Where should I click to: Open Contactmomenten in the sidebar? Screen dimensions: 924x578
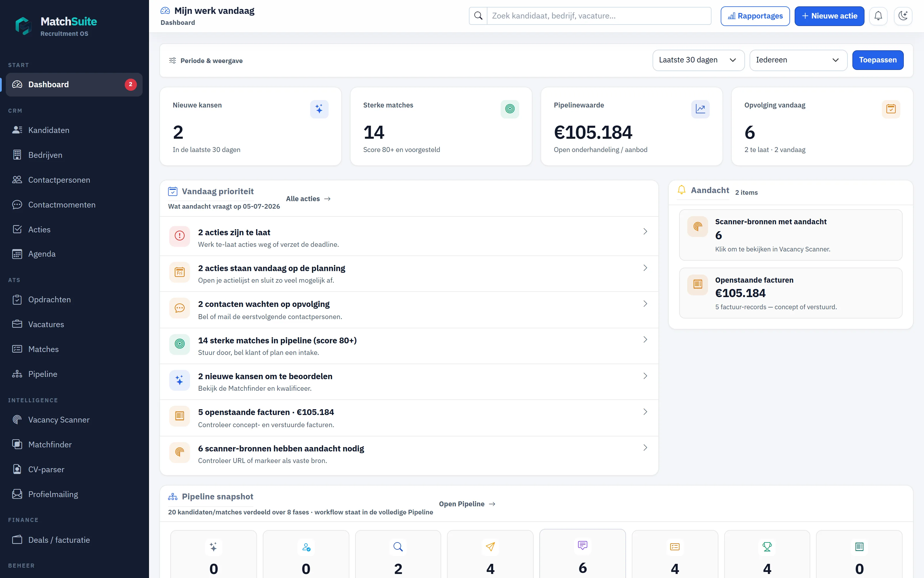[74, 205]
